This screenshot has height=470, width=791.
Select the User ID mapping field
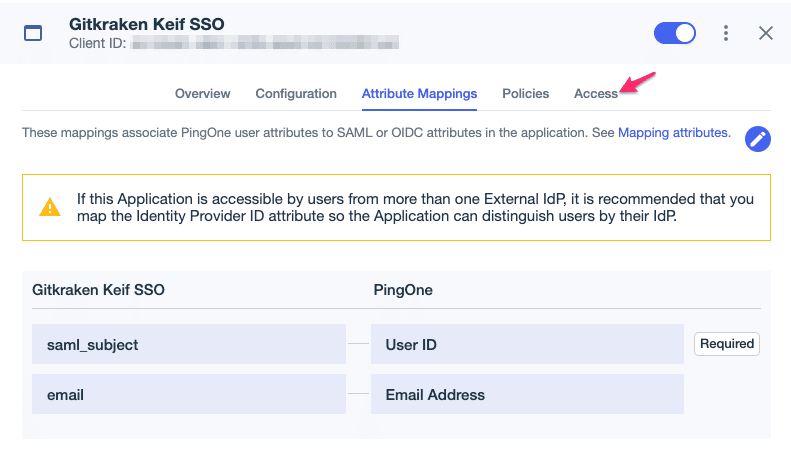click(x=527, y=344)
